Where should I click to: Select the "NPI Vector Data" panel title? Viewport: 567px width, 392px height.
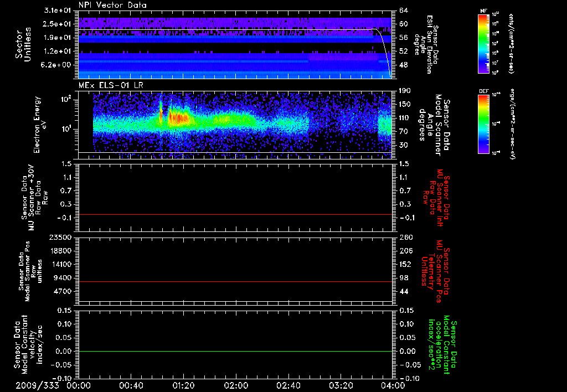pyautogui.click(x=112, y=5)
